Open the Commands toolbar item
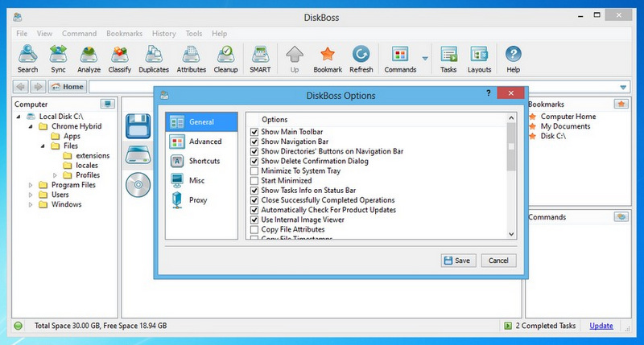The width and height of the screenshot is (644, 345). [x=400, y=59]
